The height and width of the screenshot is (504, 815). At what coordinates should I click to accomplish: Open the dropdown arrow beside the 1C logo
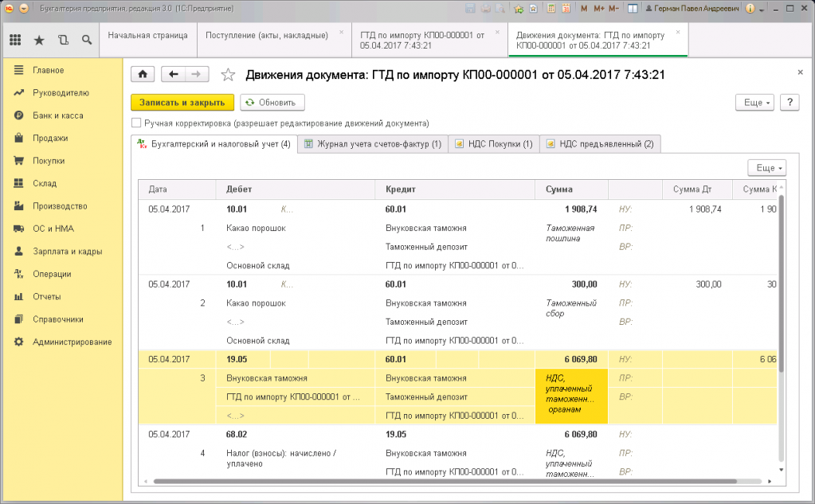pos(24,8)
